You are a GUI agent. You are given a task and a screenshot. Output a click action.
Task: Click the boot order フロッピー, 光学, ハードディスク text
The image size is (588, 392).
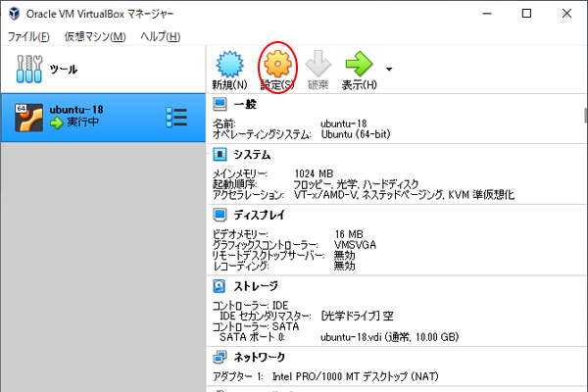tap(356, 184)
